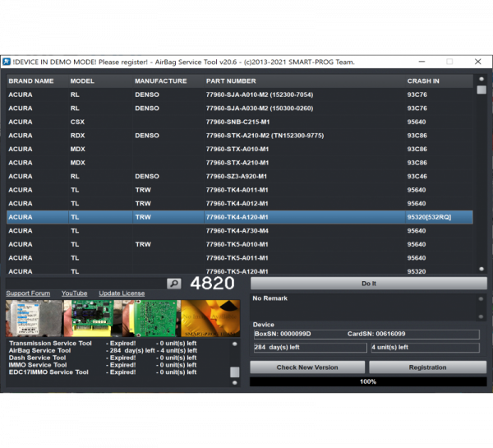Click the BoxSN: 0000099D field
Image resolution: width=493 pixels, height=448 pixels.
point(283,334)
